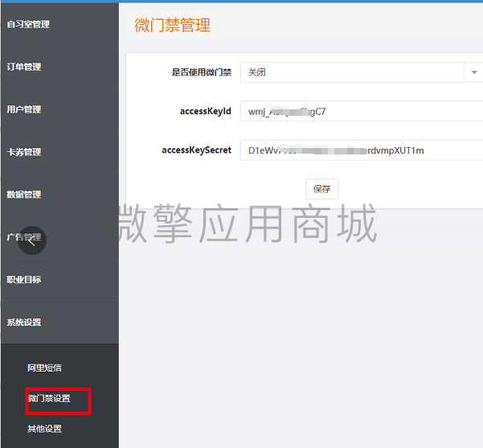
Task: Click the 保存 button
Action: pos(321,189)
